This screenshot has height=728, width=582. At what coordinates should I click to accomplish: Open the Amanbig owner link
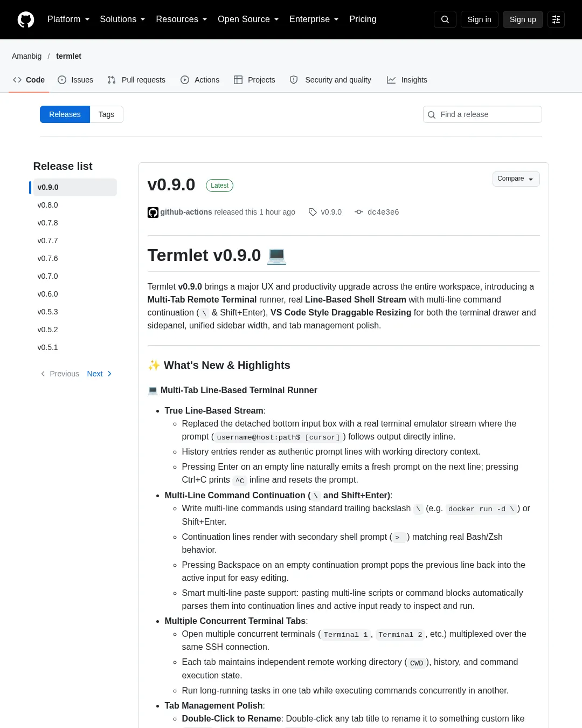(x=27, y=56)
